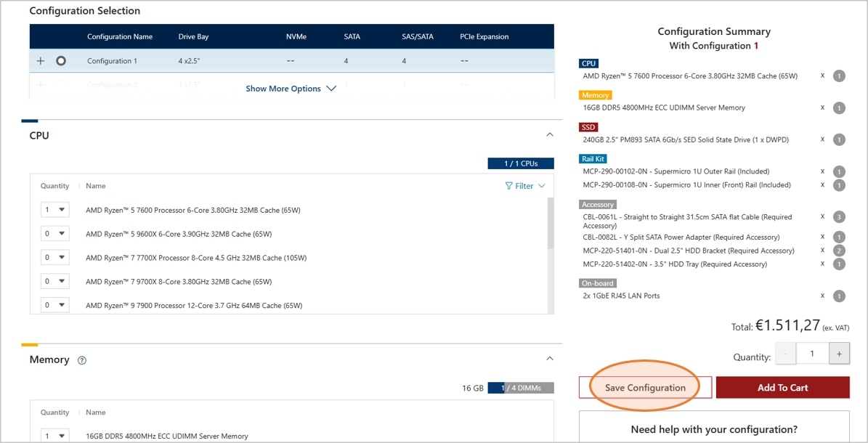
Task: Click quantity badge for 240GB SSD item
Action: point(839,140)
